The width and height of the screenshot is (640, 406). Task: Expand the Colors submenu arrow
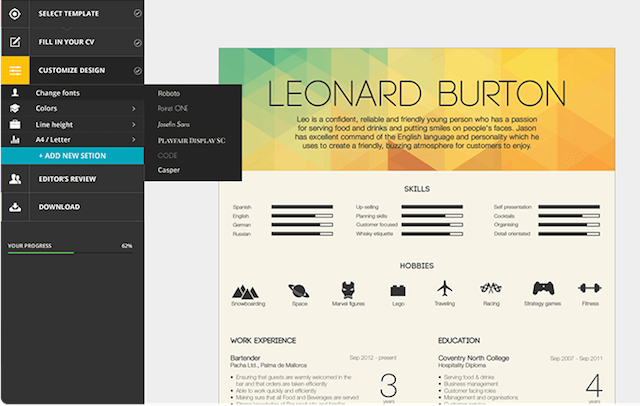pyautogui.click(x=133, y=109)
